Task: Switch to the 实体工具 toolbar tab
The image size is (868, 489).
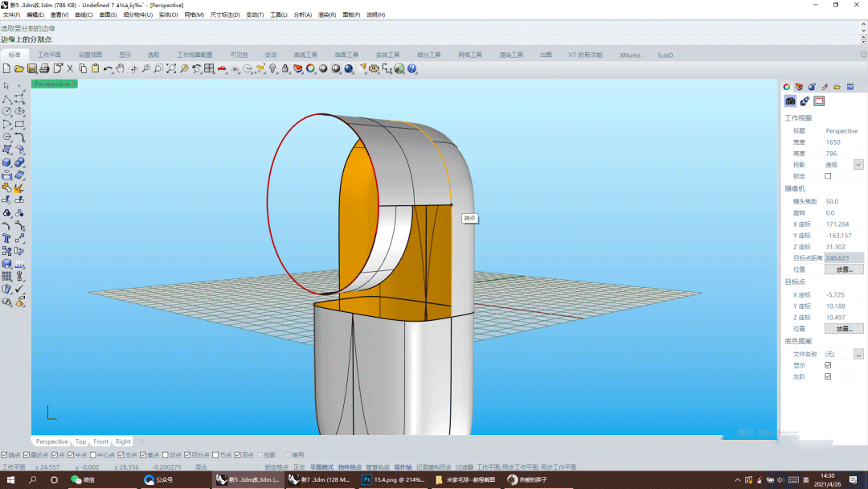Action: point(387,55)
